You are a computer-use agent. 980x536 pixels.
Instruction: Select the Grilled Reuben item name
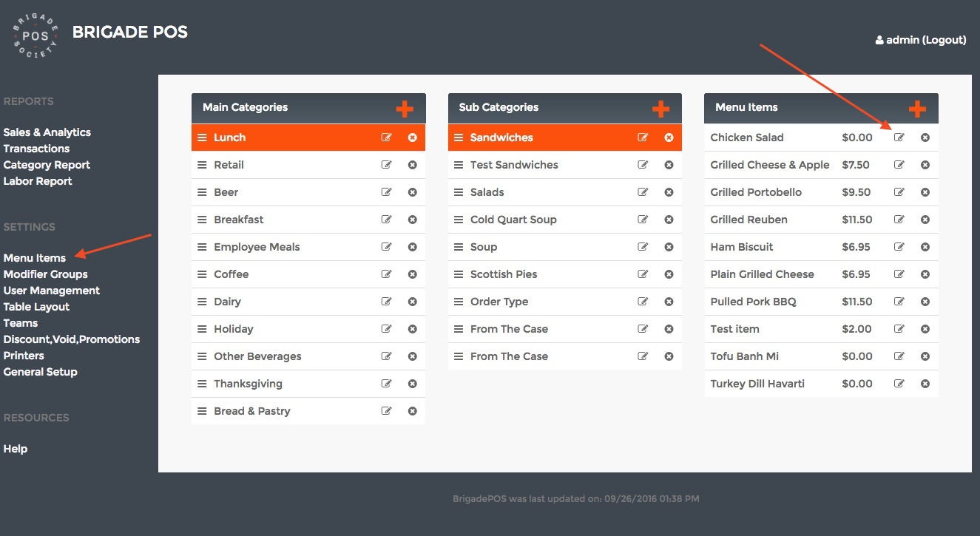point(748,220)
